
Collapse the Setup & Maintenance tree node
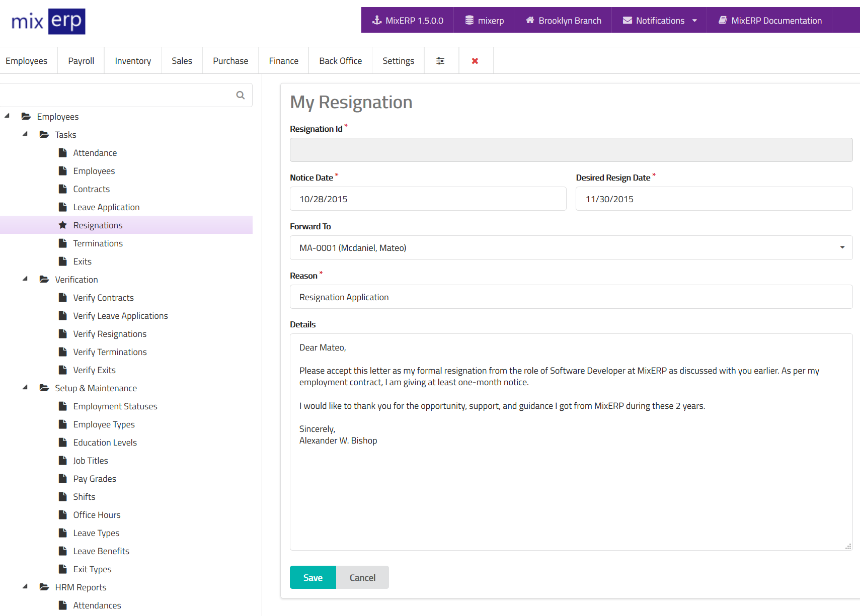click(x=25, y=387)
